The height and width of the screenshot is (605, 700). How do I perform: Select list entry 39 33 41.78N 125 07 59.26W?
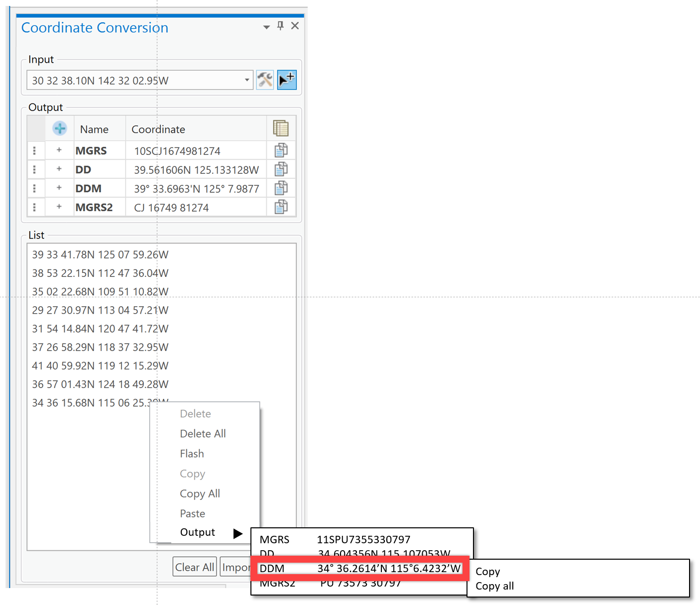pyautogui.click(x=100, y=254)
